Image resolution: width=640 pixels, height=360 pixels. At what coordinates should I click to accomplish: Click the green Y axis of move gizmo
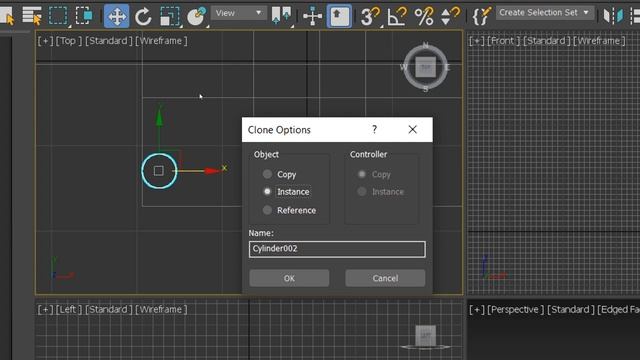(159, 129)
